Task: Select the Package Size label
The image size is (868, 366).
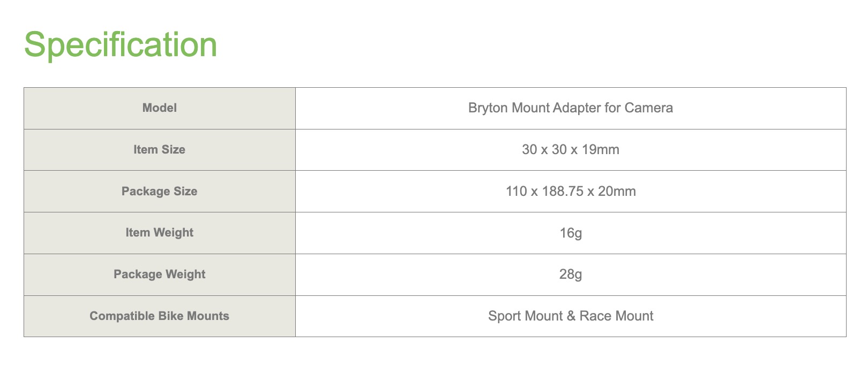Action: [x=160, y=192]
